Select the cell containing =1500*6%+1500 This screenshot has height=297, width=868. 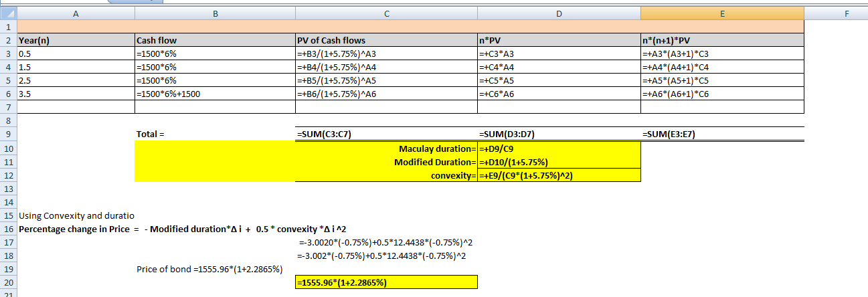pyautogui.click(x=214, y=94)
